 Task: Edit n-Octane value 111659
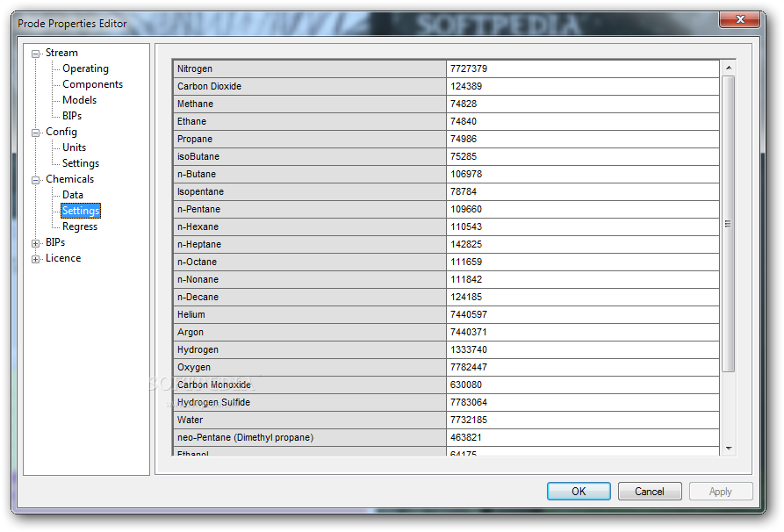[x=582, y=262]
